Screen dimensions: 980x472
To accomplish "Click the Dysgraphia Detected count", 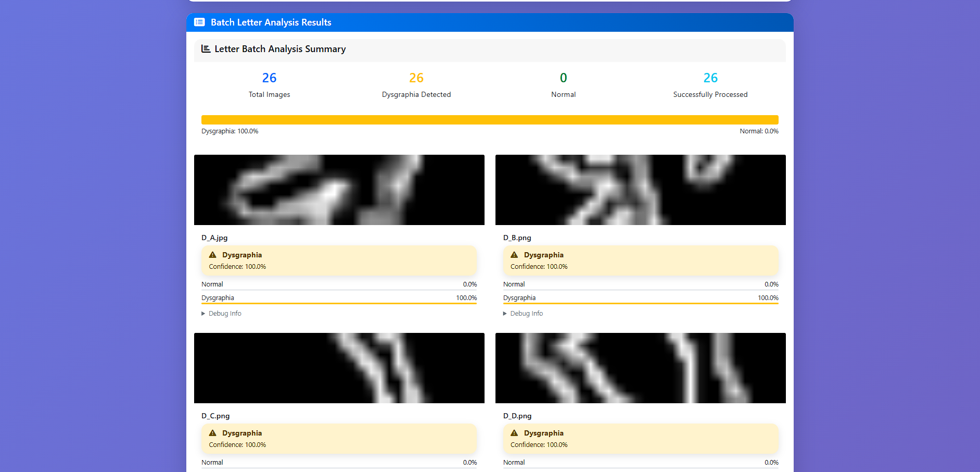I will pyautogui.click(x=416, y=78).
